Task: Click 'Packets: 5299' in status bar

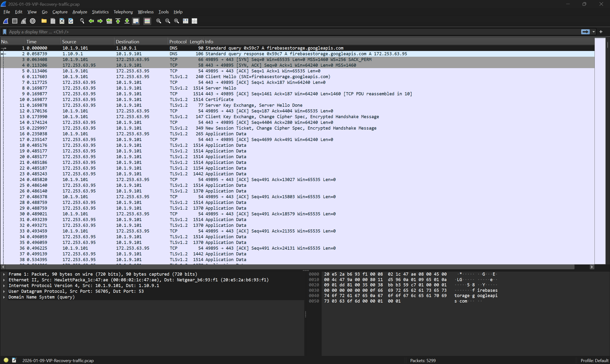Action: point(423,361)
